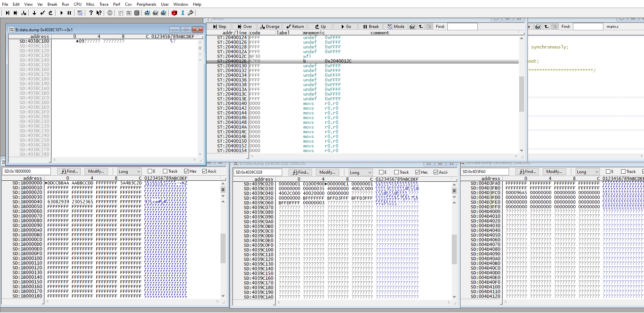644x313 pixels.
Task: Click the Step Over icon in main toolbar
Action: click(15, 13)
